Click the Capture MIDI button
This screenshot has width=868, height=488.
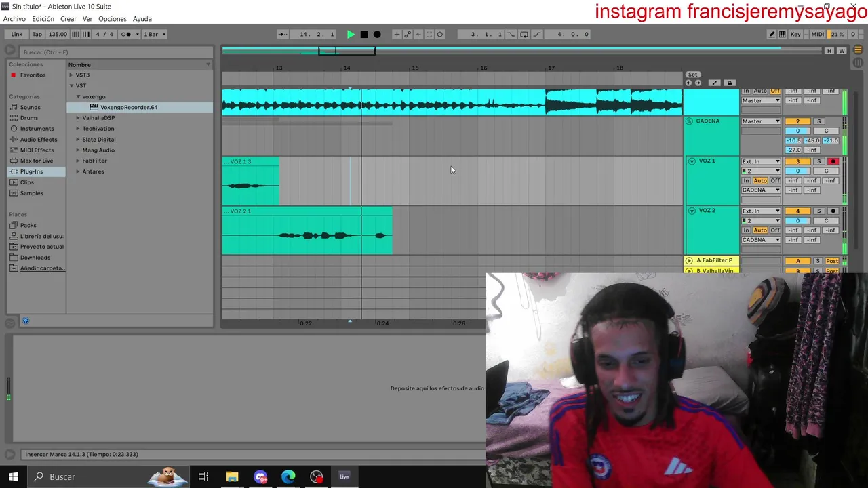click(x=429, y=34)
